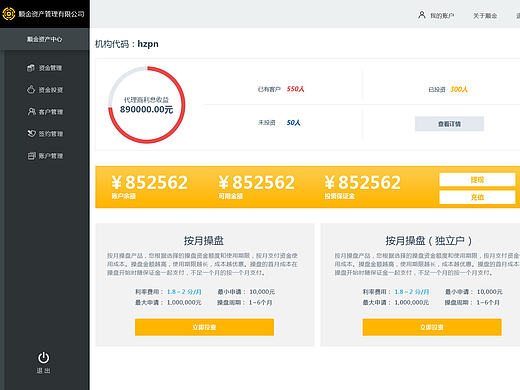
Task: Click the 充值 recharge button
Action: (477, 197)
